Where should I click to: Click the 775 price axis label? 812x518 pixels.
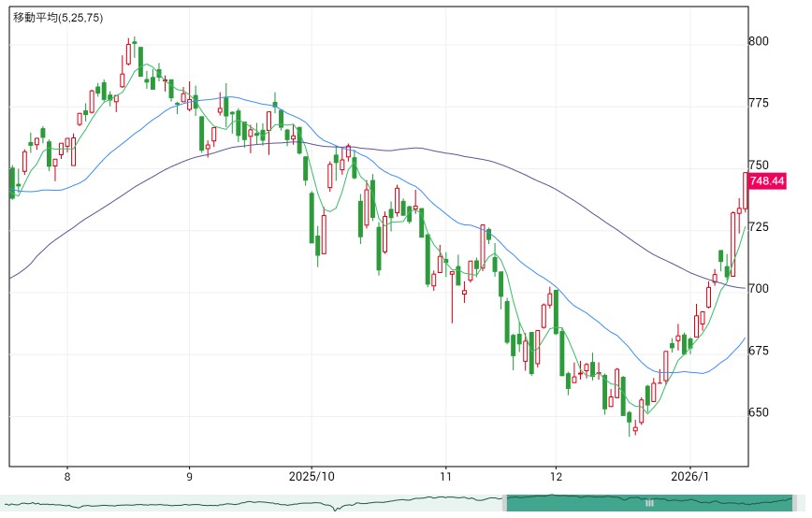pyautogui.click(x=759, y=103)
